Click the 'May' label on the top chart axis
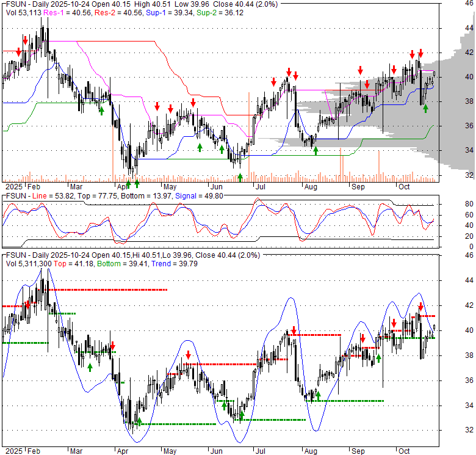The height and width of the screenshot is (455, 476). [x=170, y=186]
